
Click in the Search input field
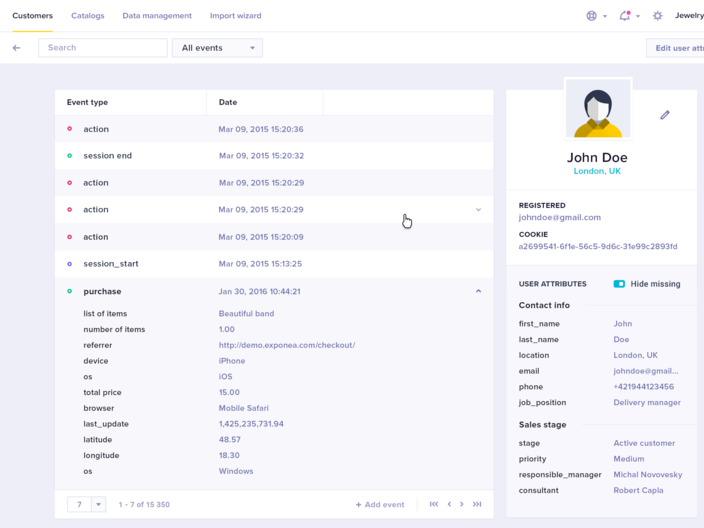point(103,48)
